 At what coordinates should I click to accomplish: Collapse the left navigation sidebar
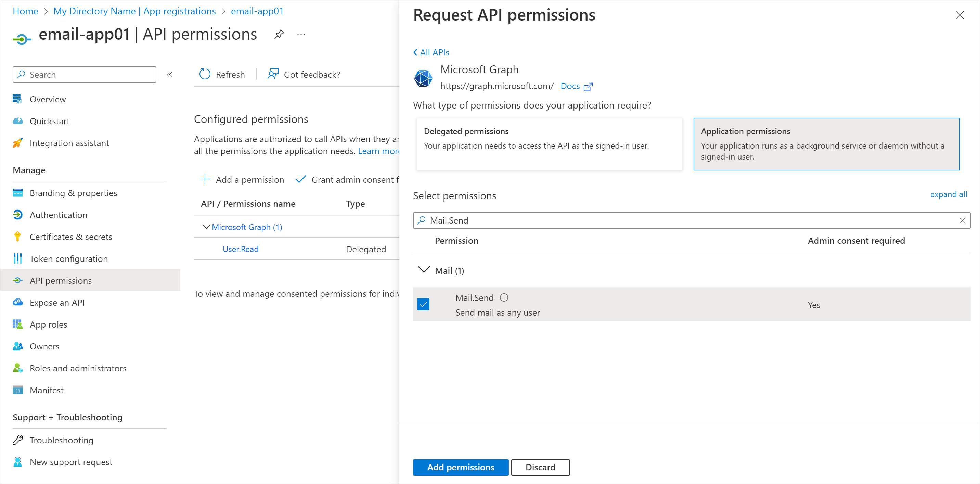[169, 75]
